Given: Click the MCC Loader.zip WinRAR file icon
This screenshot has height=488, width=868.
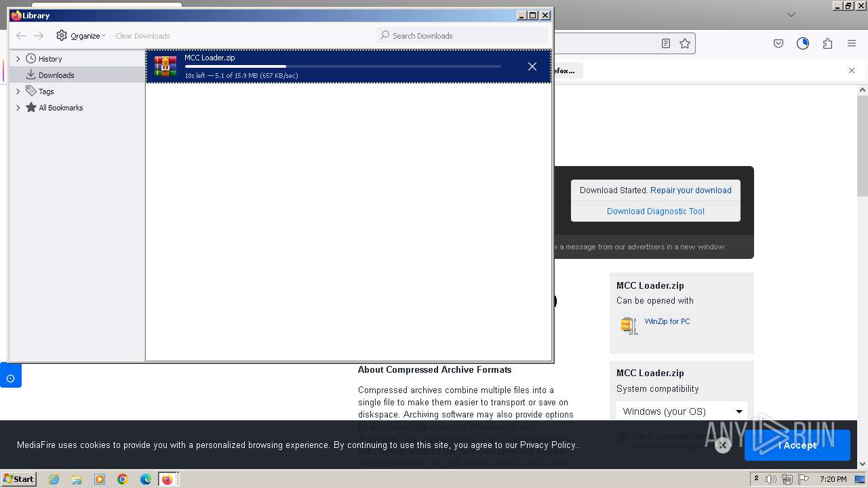Looking at the screenshot, I should tap(165, 66).
